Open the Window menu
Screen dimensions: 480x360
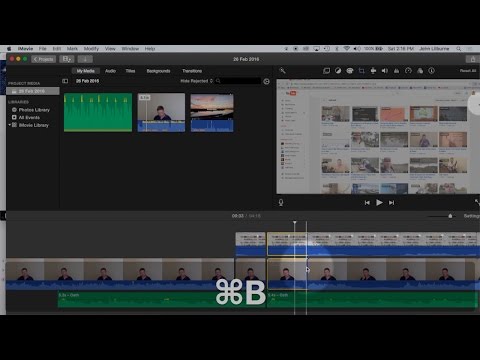tap(130, 49)
